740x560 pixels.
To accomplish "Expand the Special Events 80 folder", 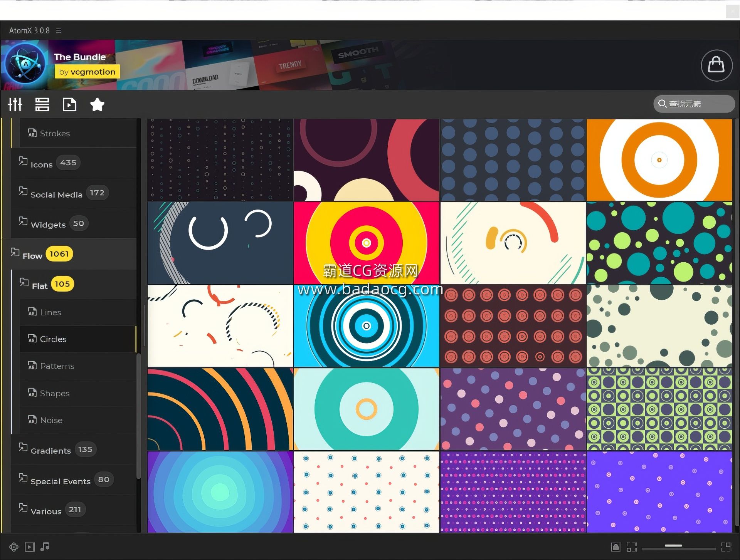I will [74, 480].
